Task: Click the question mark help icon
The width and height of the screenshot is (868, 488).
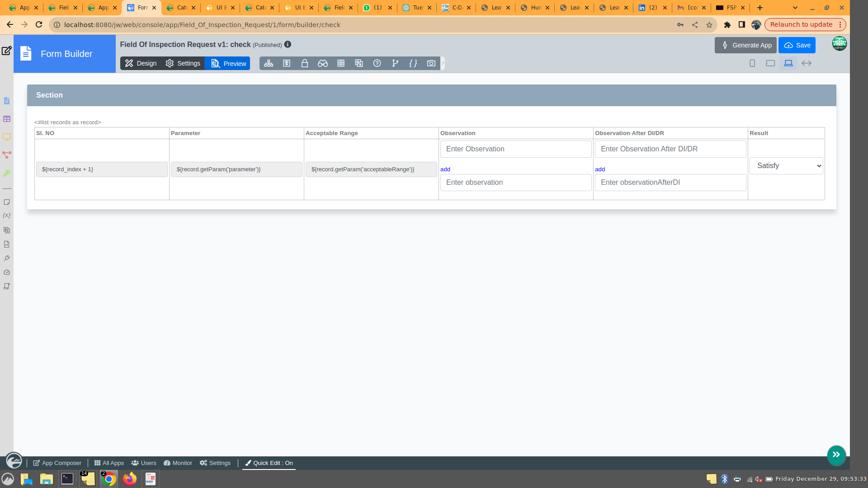Action: point(377,63)
